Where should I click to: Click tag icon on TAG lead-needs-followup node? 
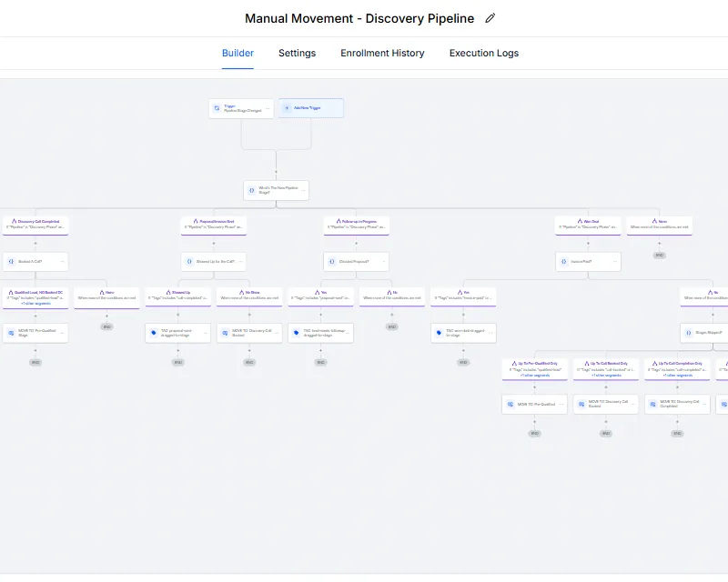tap(297, 333)
